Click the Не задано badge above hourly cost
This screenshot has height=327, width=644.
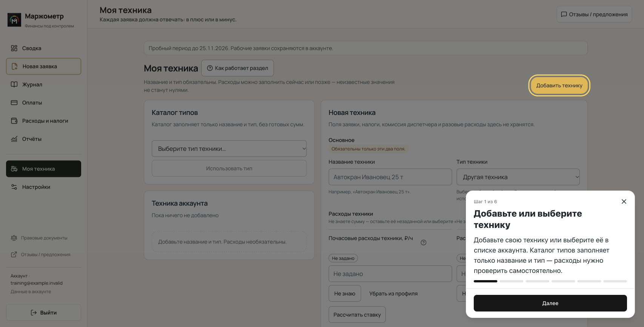pyautogui.click(x=343, y=258)
